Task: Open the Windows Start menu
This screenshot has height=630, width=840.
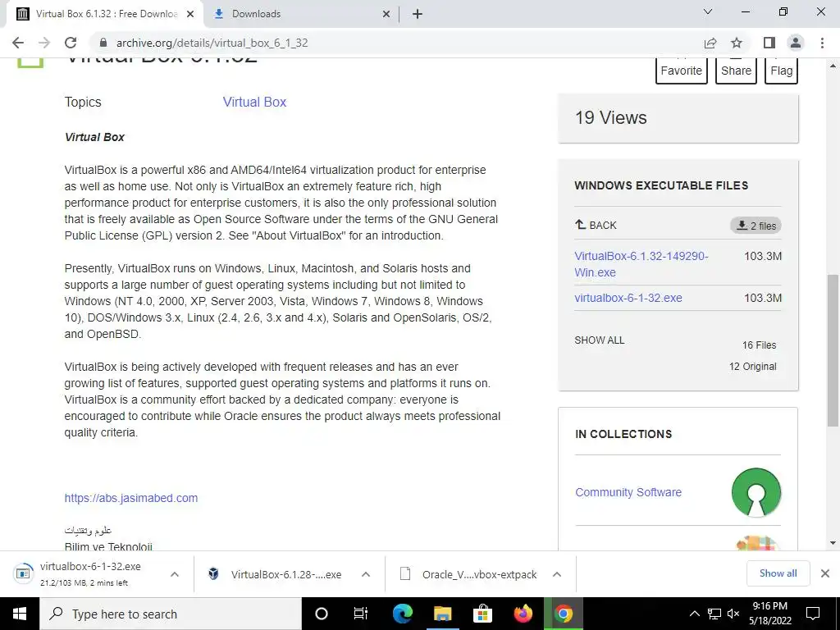Action: click(20, 614)
